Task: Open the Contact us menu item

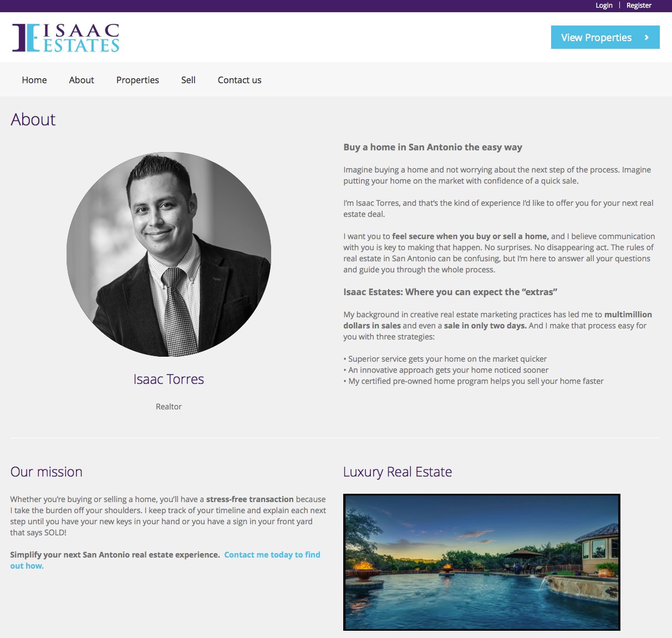Action: 240,80
